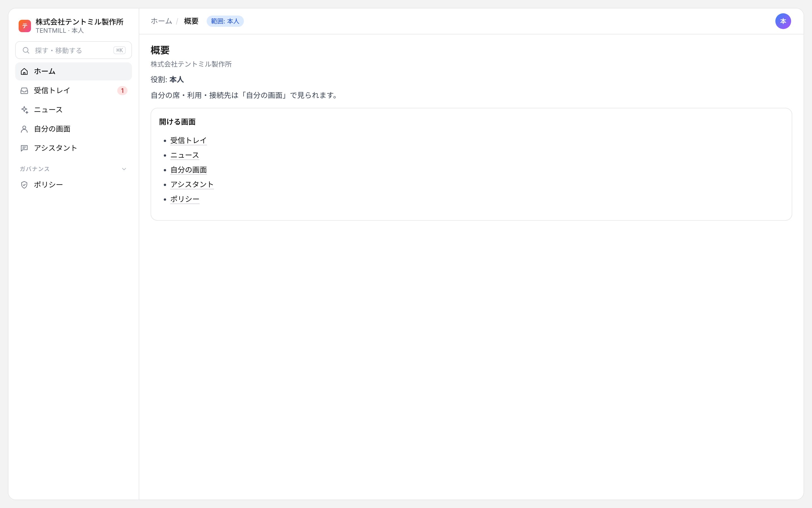Image resolution: width=812 pixels, height=508 pixels.
Task: Select 自分の画面 in the sidebar
Action: point(74,129)
